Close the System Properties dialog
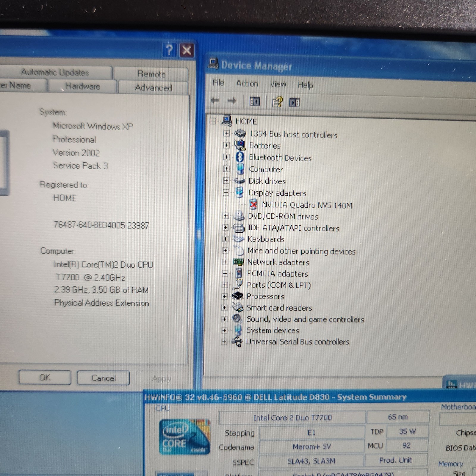 click(187, 50)
